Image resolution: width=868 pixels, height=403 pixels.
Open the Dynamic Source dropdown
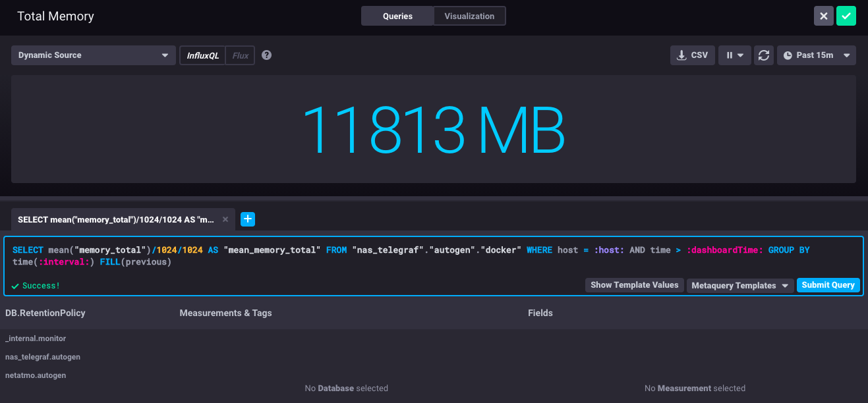point(94,55)
